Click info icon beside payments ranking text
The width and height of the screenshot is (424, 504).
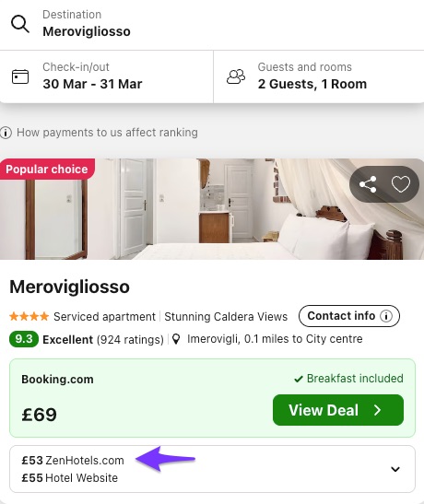click(6, 133)
